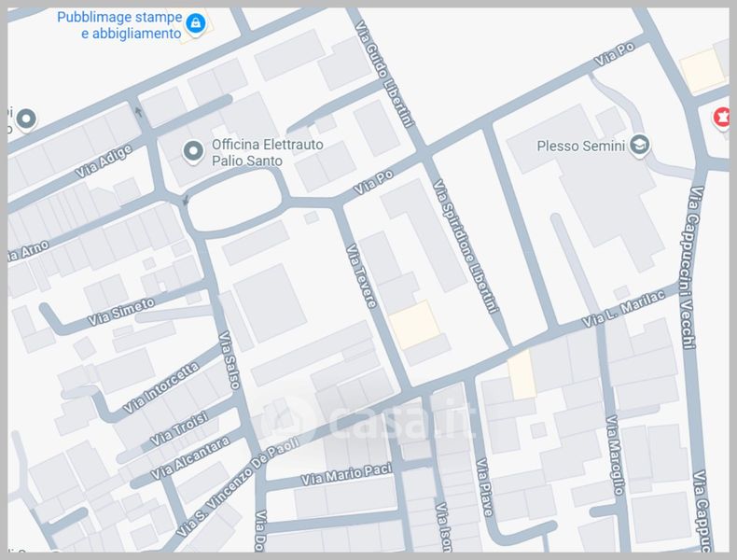Click the Via Cappuccini Vecchi street label
The width and height of the screenshot is (737, 560).
click(x=692, y=268)
